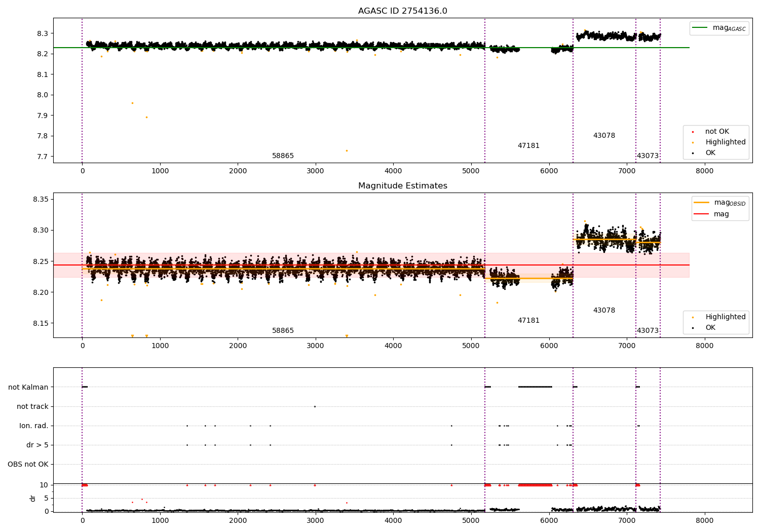The image size is (760, 532).
Task: Click the x-axis tick 4000 in the middle plot
Action: [393, 346]
